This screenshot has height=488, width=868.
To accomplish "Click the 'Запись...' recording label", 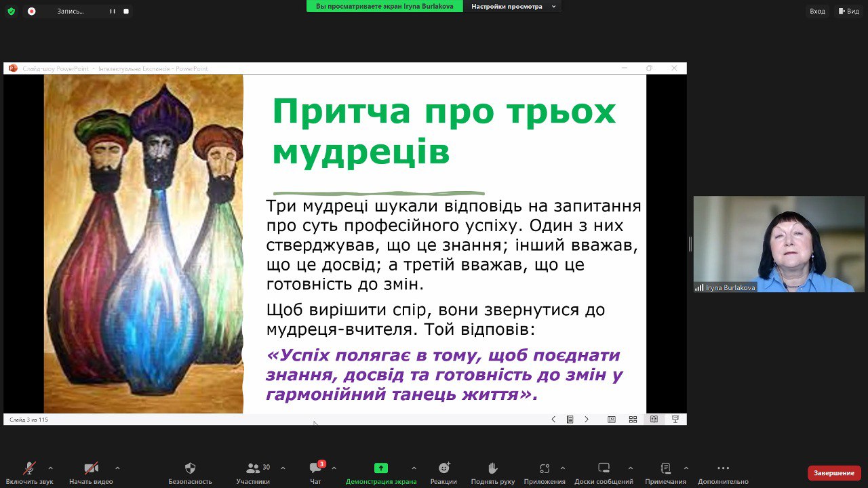I will pyautogui.click(x=71, y=12).
